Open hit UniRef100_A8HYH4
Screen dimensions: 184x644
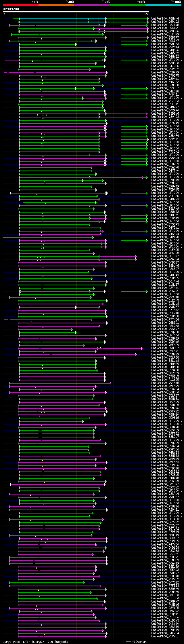tap(165, 18)
